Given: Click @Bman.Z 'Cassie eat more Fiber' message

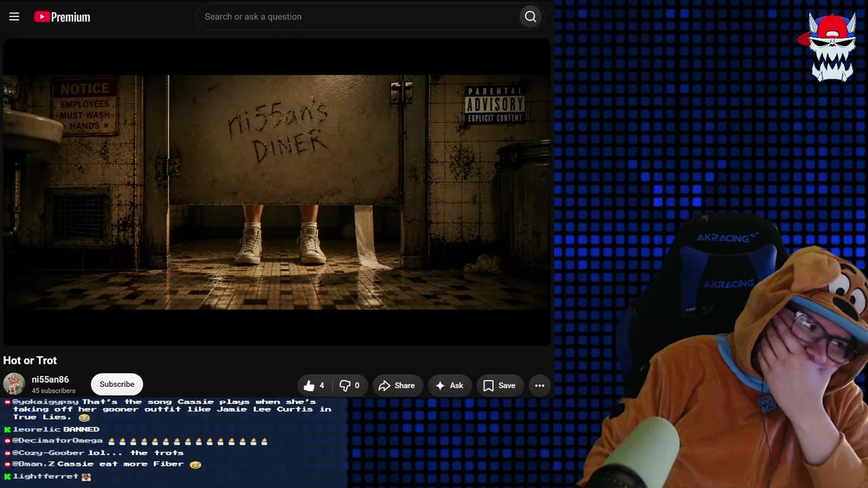Looking at the screenshot, I should click(x=103, y=464).
